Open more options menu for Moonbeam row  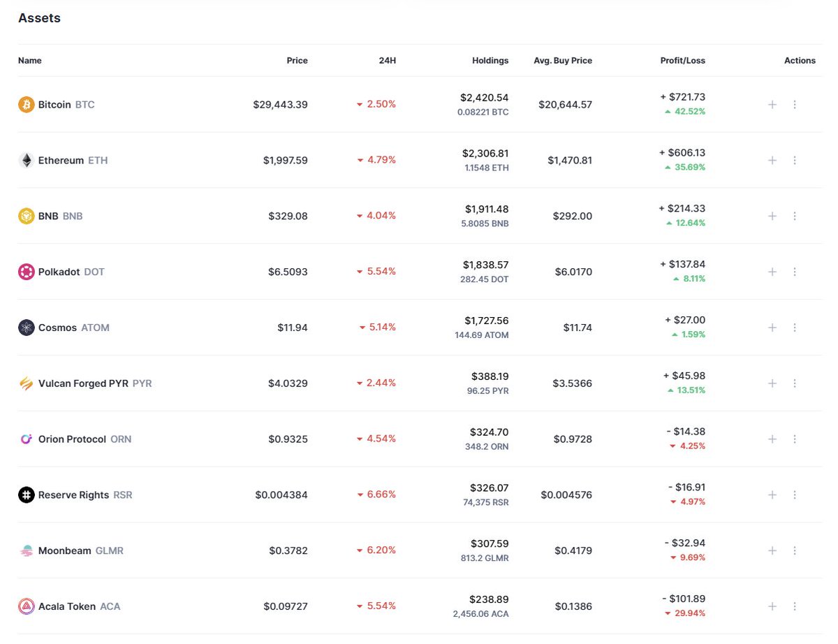795,550
